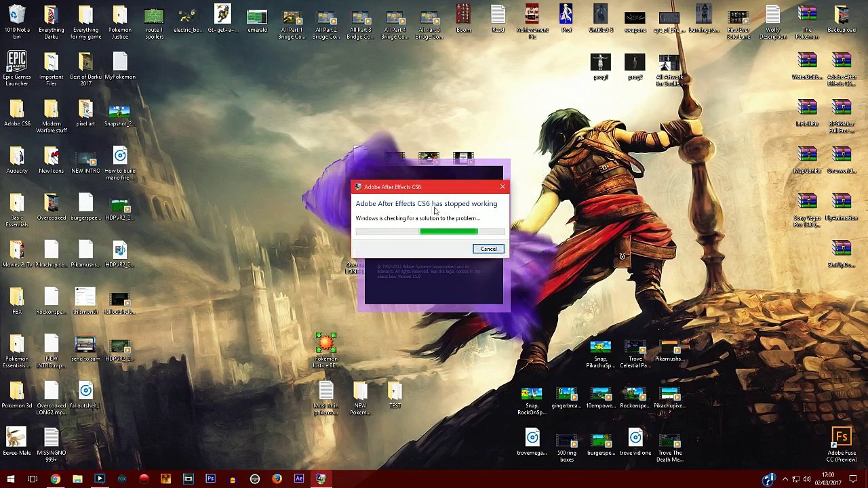
Task: Select the FBX folder
Action: [x=17, y=300]
